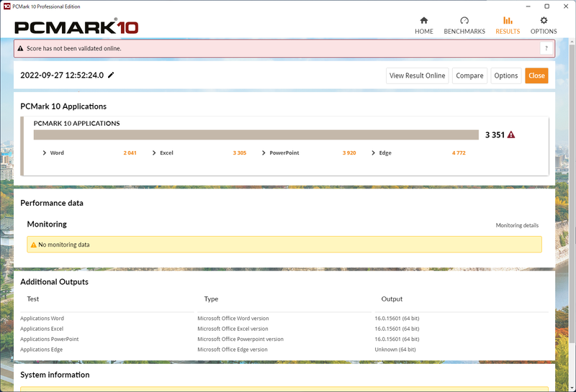Click the Output column header
576x392 pixels.
pyautogui.click(x=392, y=298)
